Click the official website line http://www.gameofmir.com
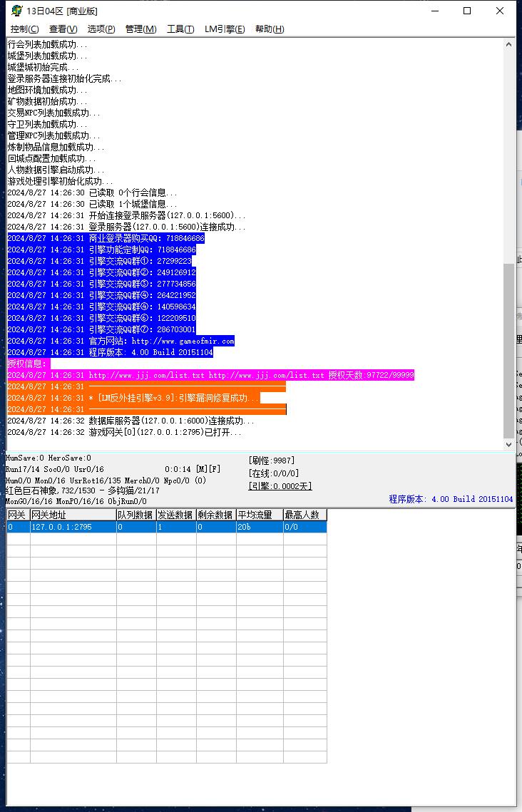Screen dimensions: 522x812 (121, 341)
